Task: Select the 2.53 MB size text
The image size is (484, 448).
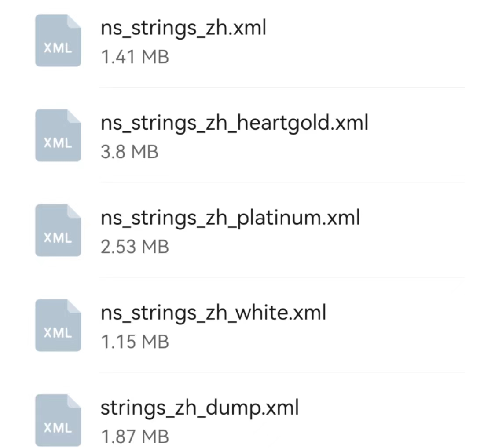Action: click(135, 247)
